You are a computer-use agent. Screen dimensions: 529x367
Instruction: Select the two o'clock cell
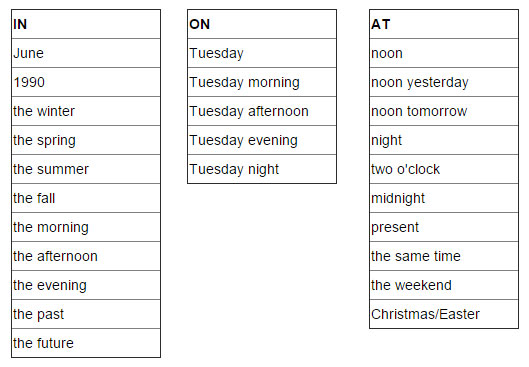[x=444, y=169]
